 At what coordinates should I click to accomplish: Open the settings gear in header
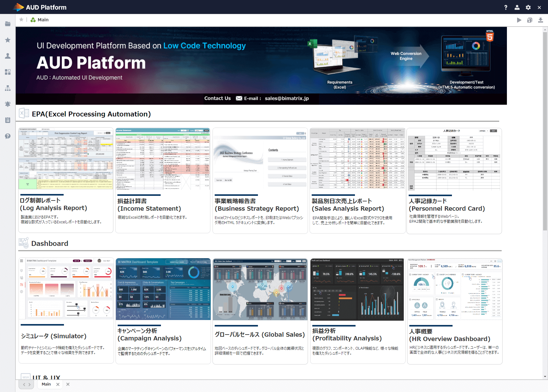pos(528,7)
